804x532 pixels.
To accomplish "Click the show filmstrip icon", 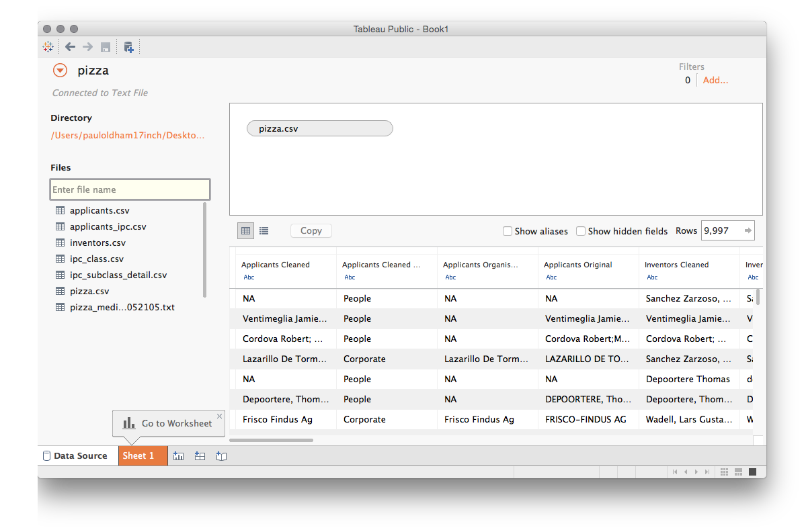I will point(738,472).
